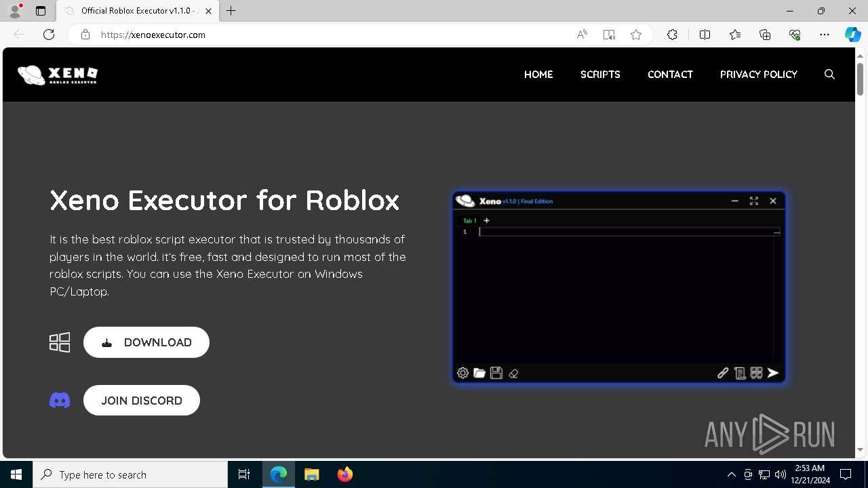
Task: Click the Windows logo icon beside Download
Action: [60, 342]
